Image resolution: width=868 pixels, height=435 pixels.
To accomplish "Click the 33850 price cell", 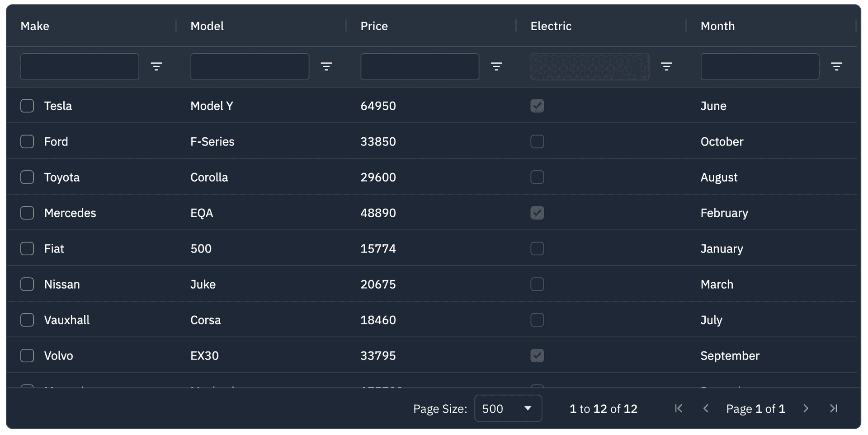I will point(378,141).
